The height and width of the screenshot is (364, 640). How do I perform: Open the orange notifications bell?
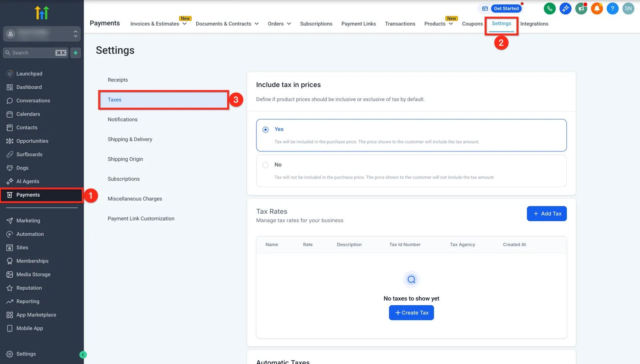coord(597,8)
